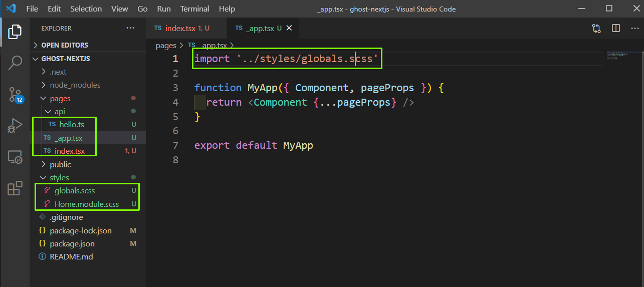Open the Terminal menu

pyautogui.click(x=195, y=9)
